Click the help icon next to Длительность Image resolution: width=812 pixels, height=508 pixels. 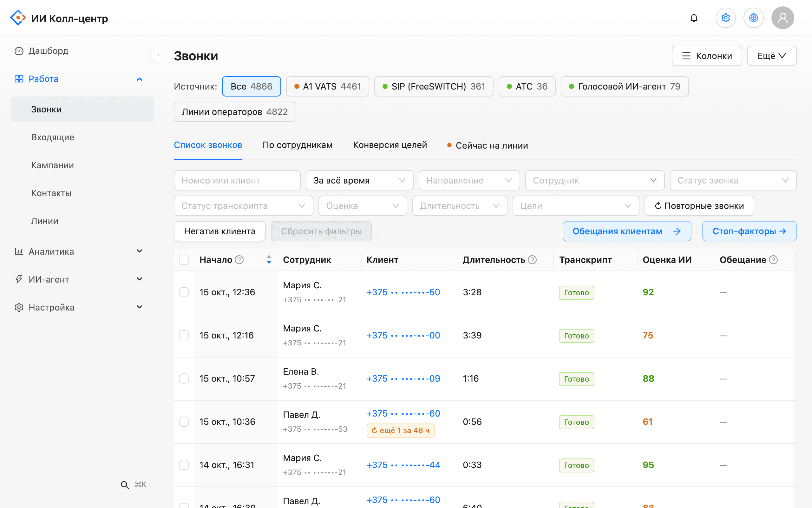[532, 260]
